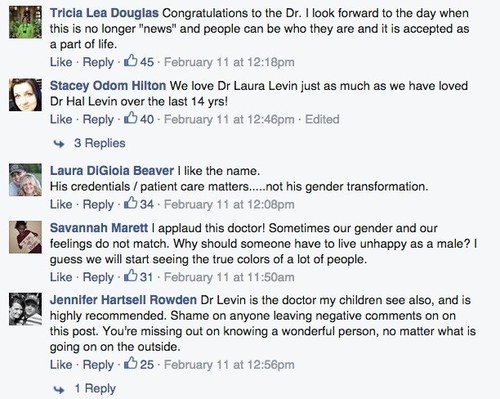
Task: Click thumbs-up icon showing 45 likes
Action: click(x=130, y=61)
